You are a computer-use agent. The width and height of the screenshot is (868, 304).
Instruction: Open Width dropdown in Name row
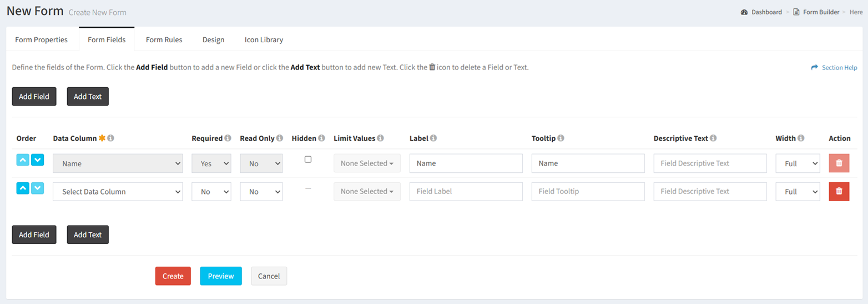pos(798,163)
